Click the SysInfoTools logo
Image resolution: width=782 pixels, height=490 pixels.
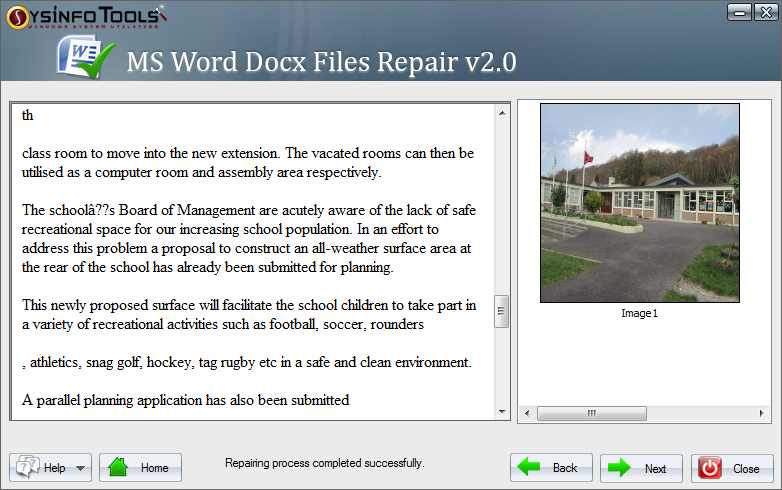click(86, 17)
